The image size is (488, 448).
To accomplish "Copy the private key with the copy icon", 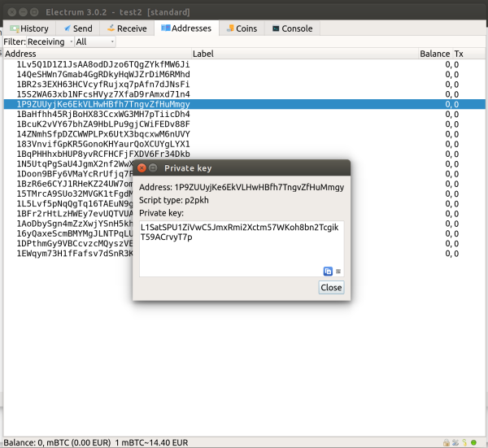I will pyautogui.click(x=329, y=271).
